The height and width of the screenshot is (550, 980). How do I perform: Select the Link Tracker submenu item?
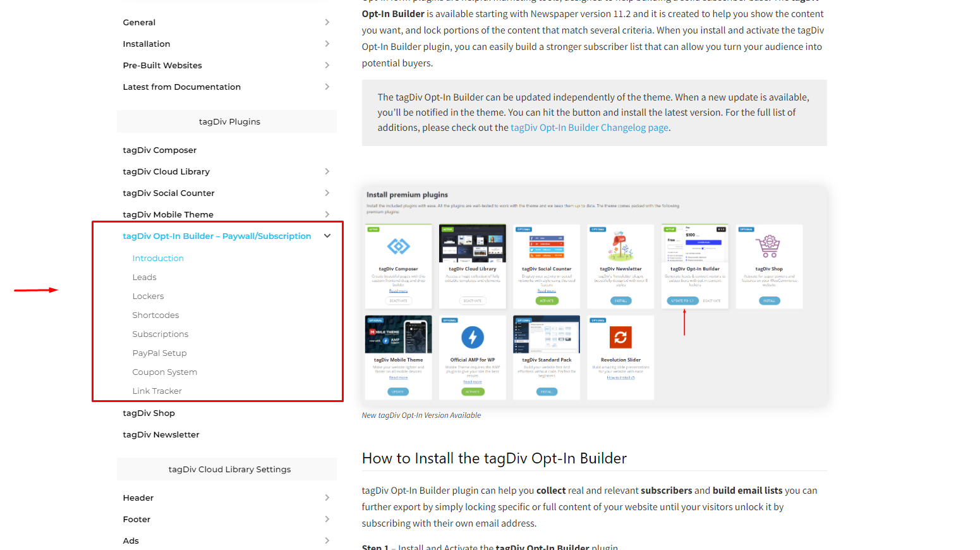click(x=157, y=391)
